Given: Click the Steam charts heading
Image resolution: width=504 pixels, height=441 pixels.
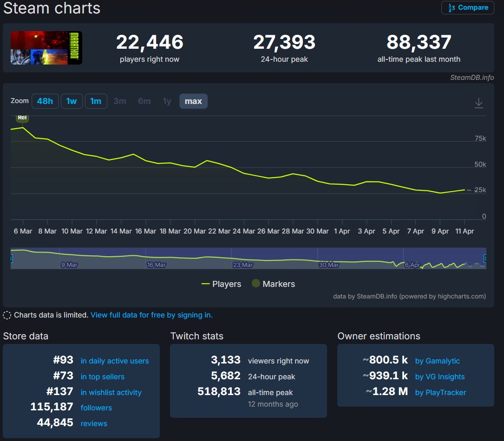Looking at the screenshot, I should tap(52, 8).
